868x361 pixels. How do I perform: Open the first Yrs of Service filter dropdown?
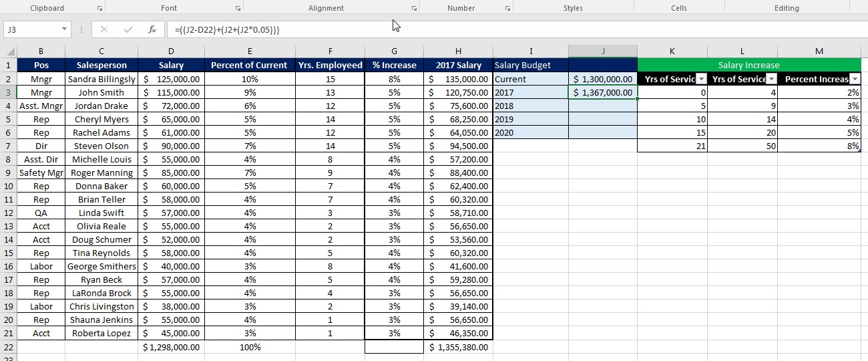pos(701,79)
